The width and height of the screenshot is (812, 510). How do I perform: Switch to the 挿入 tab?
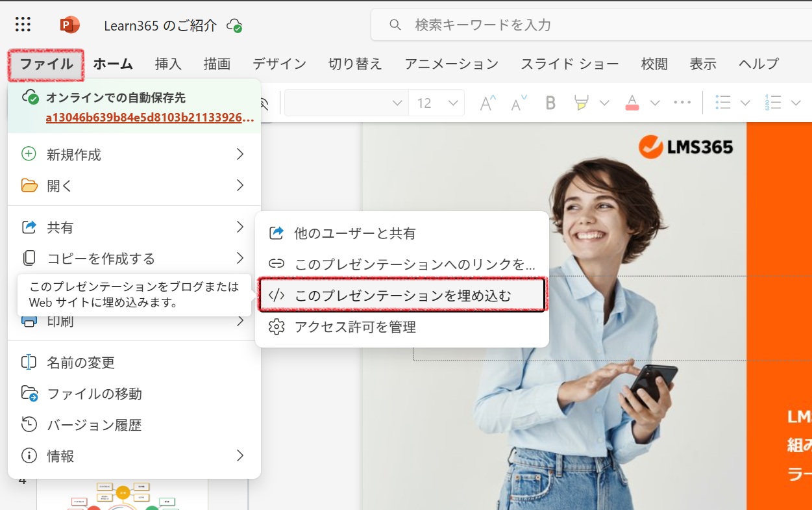[x=168, y=64]
